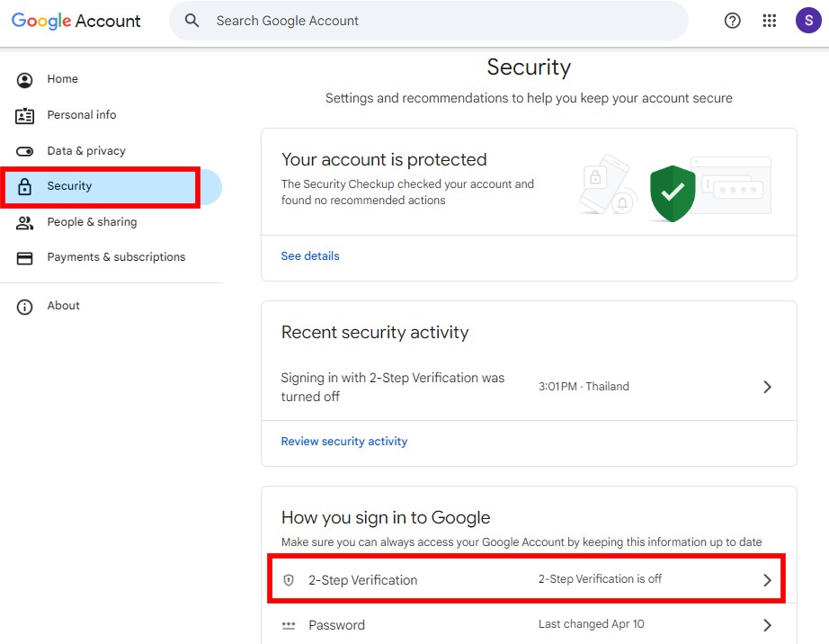This screenshot has height=644, width=829.
Task: Click the Home sidebar icon
Action: point(25,80)
